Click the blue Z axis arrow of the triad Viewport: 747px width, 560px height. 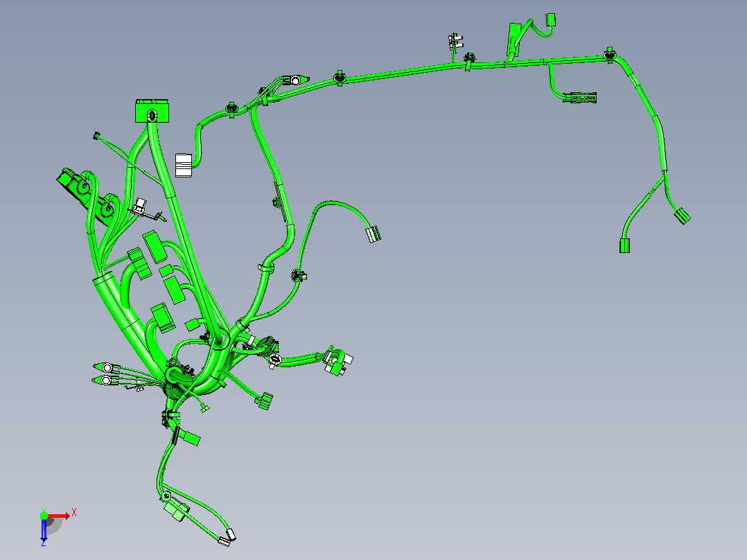[44, 530]
